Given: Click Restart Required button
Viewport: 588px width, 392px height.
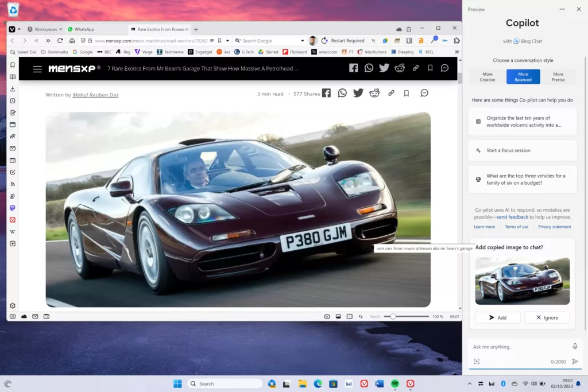Looking at the screenshot, I should tap(343, 41).
